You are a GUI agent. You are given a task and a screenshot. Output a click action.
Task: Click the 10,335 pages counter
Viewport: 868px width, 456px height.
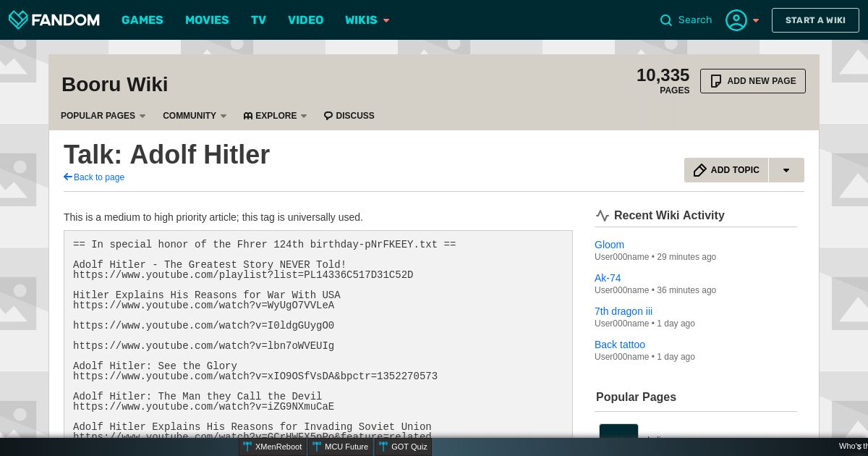[663, 80]
